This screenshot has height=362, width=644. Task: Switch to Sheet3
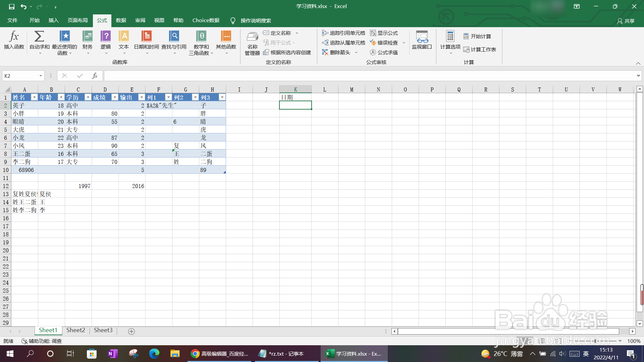tap(103, 330)
